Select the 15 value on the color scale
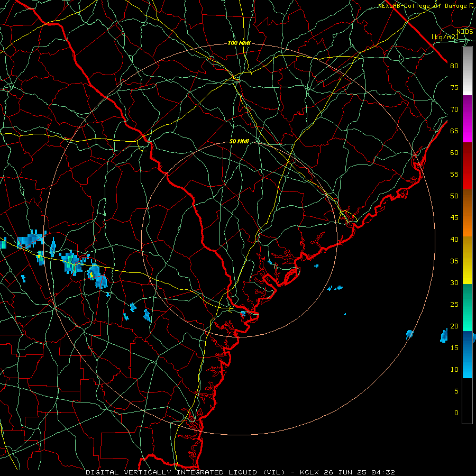The height and width of the screenshot is (476, 476). 454,347
